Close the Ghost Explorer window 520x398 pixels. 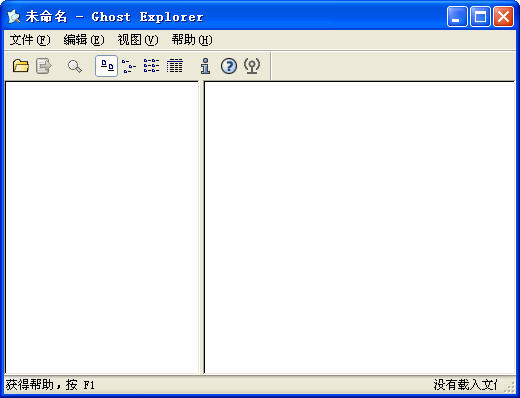point(503,16)
